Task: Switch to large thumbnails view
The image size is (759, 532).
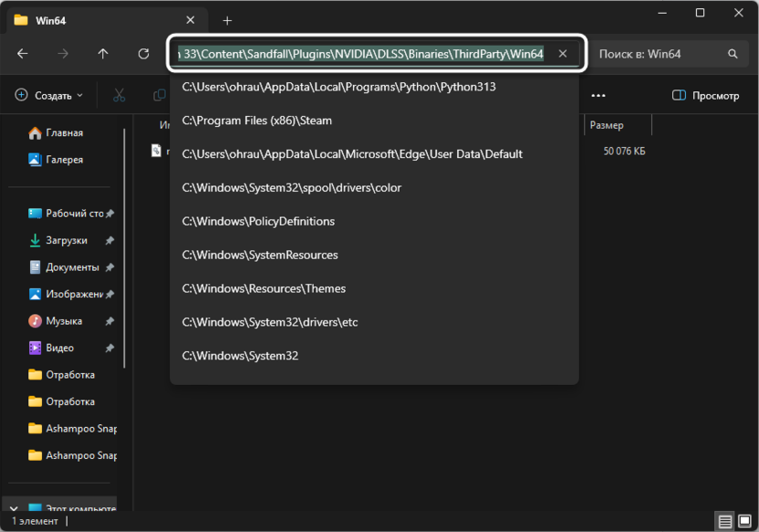Action: (x=744, y=522)
